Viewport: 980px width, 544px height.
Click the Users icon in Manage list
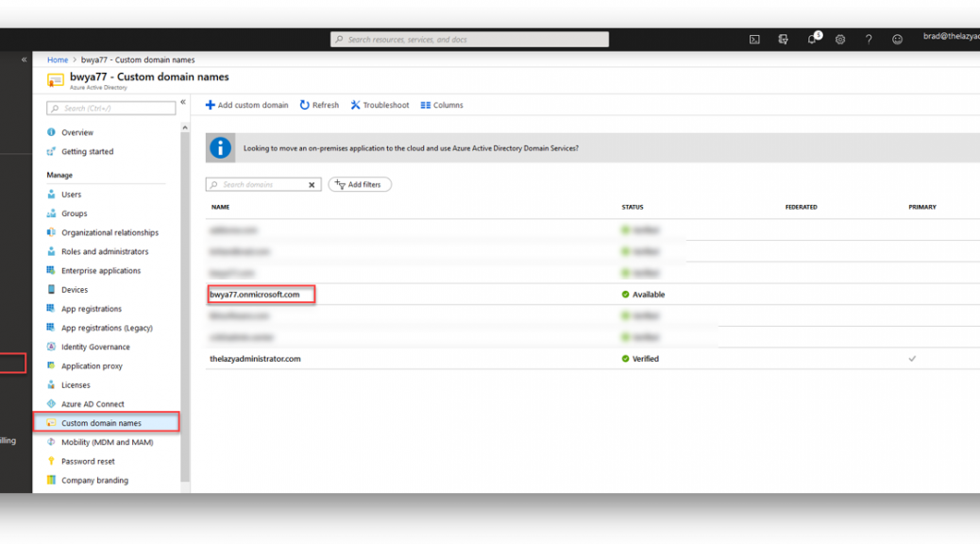pyautogui.click(x=51, y=195)
